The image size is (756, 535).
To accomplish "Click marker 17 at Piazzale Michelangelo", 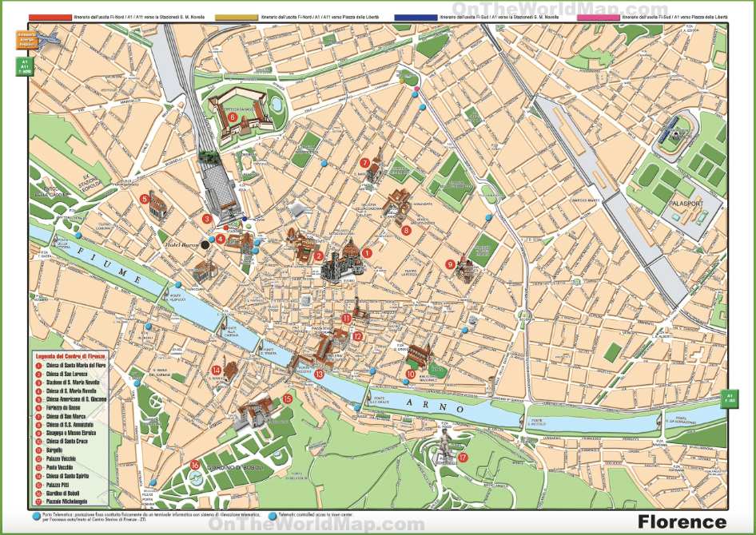I will [462, 459].
